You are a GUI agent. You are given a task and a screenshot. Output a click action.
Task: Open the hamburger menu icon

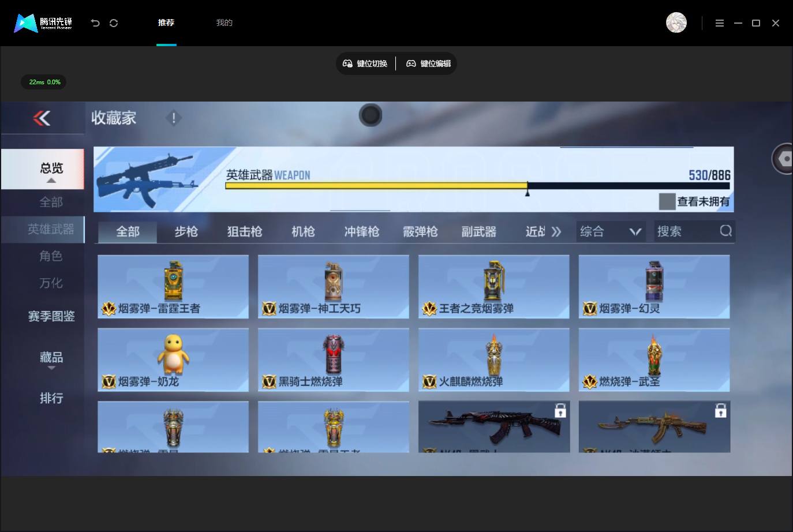[x=719, y=23]
